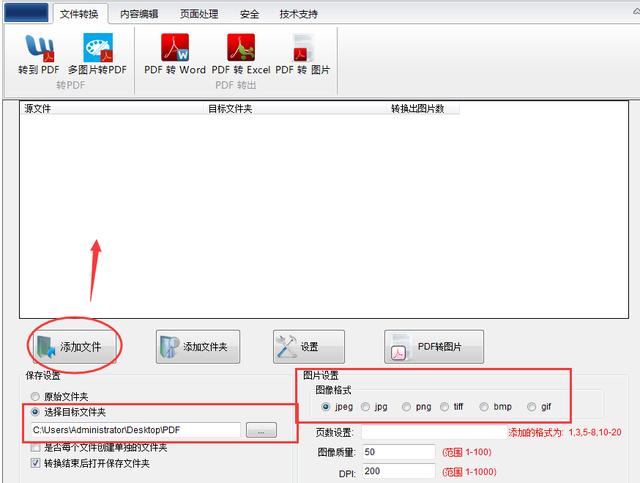Browse for folder with the ... button
The width and height of the screenshot is (640, 483).
(x=261, y=430)
